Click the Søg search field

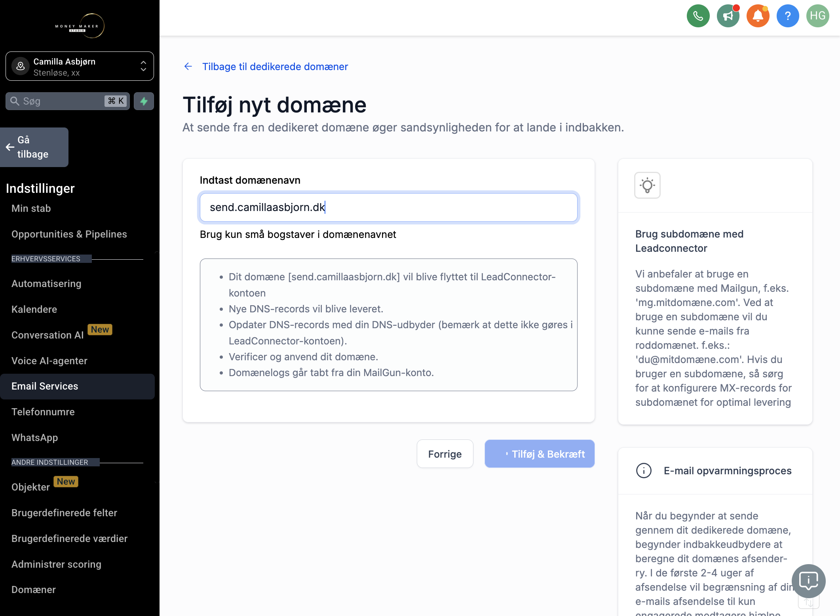[67, 101]
